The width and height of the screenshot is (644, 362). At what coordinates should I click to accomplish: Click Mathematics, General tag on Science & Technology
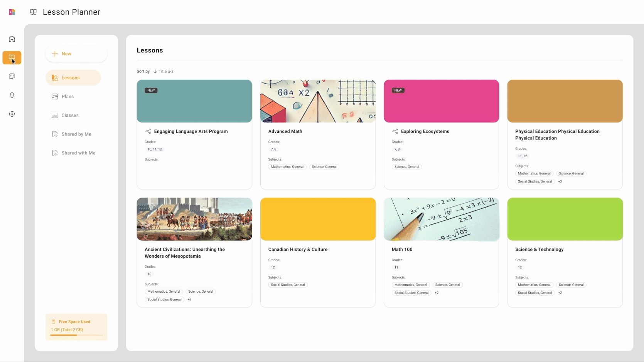pyautogui.click(x=534, y=285)
